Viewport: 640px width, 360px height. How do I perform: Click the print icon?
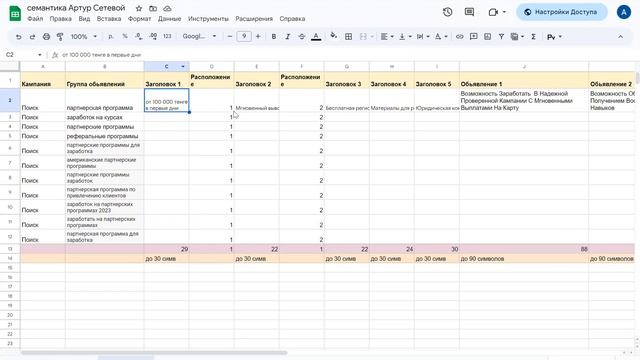click(x=46, y=37)
